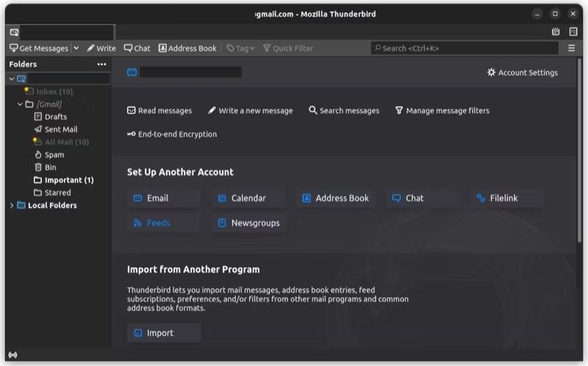Click Manage message filters
The image size is (588, 366).
point(442,111)
